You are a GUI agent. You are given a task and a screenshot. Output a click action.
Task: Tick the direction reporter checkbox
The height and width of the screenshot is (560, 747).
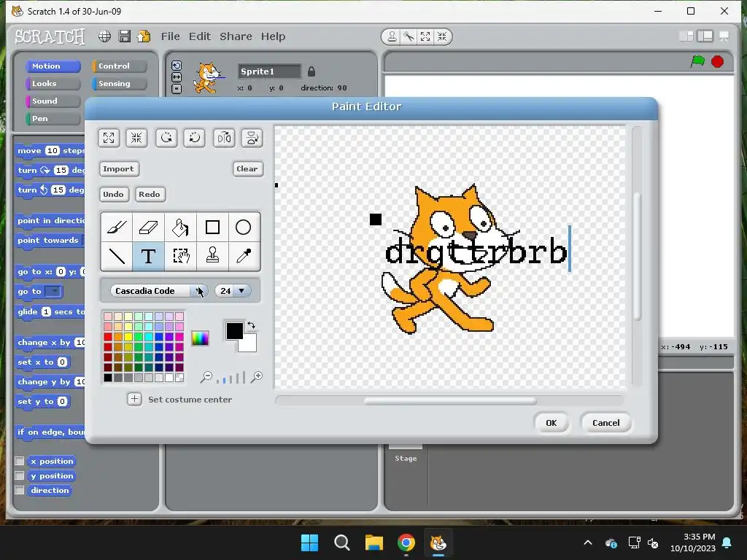pyautogui.click(x=20, y=490)
